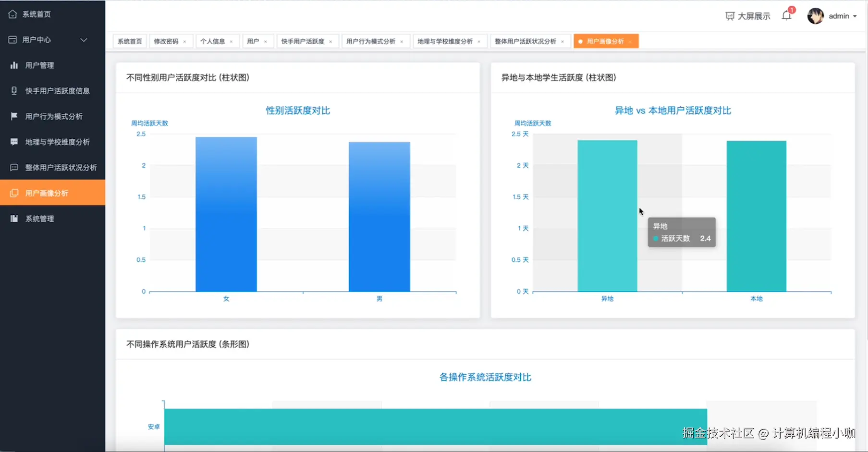Click the message icon for 整体用户活跃状况分析
This screenshot has height=452, width=868.
pos(14,167)
